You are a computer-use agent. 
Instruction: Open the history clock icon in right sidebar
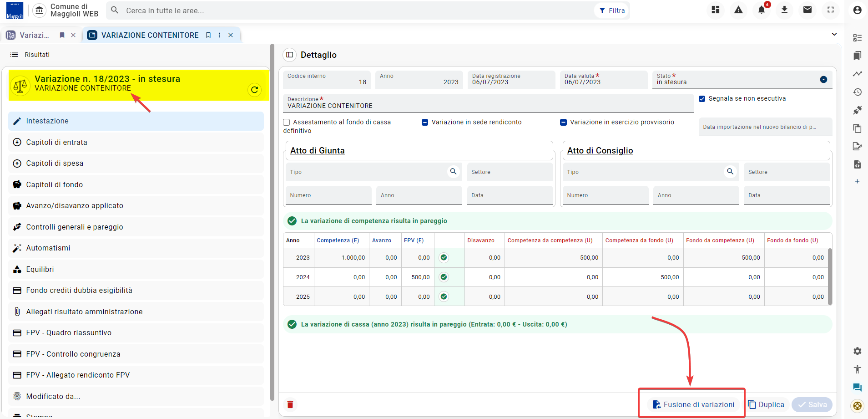(x=858, y=92)
